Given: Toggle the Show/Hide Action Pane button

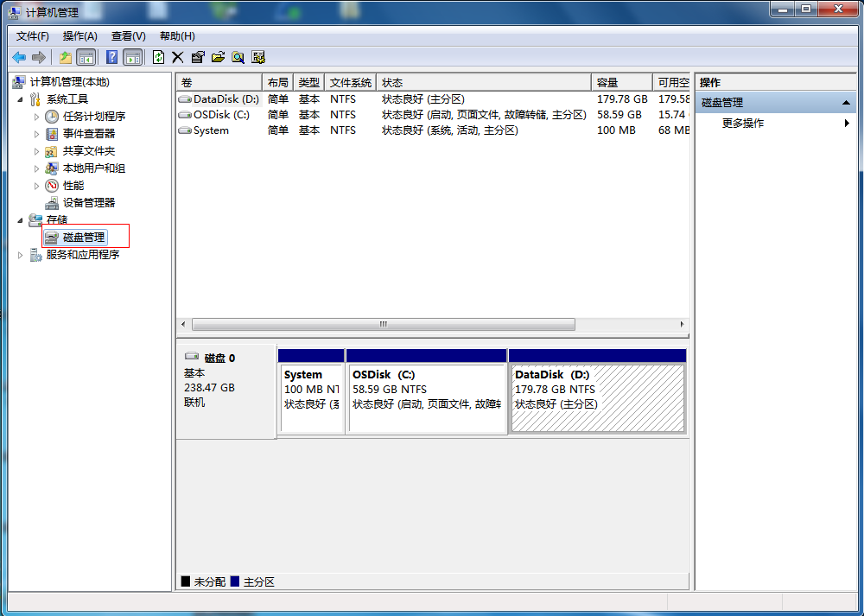Looking at the screenshot, I should (133, 57).
